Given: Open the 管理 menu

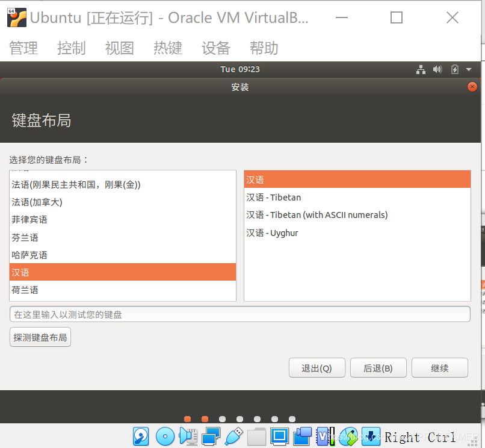Looking at the screenshot, I should click(23, 48).
